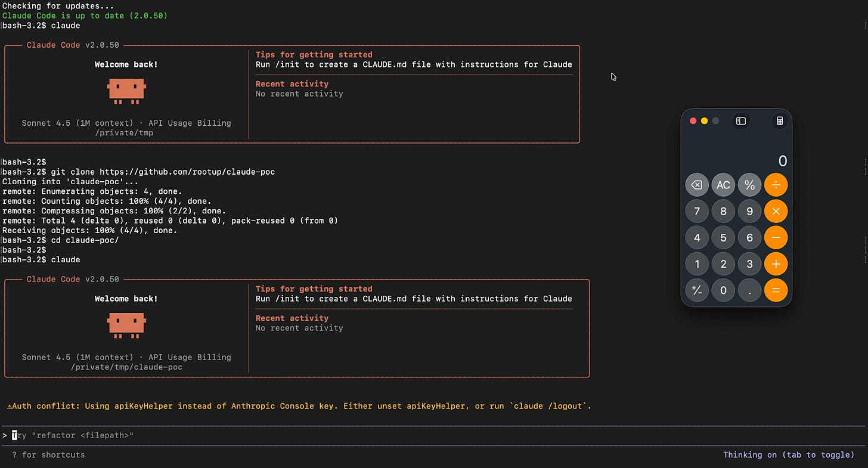Click the "Checking for updates..." line
The height and width of the screenshot is (468, 868).
tap(58, 6)
